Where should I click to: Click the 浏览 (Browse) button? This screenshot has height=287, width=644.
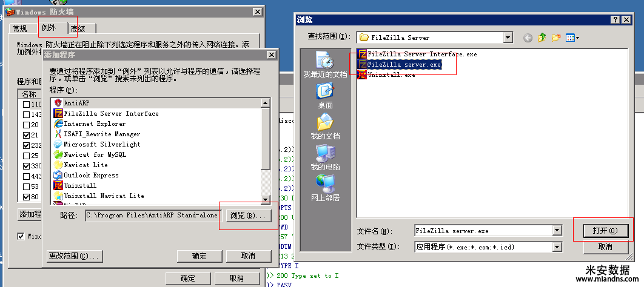pyautogui.click(x=248, y=216)
